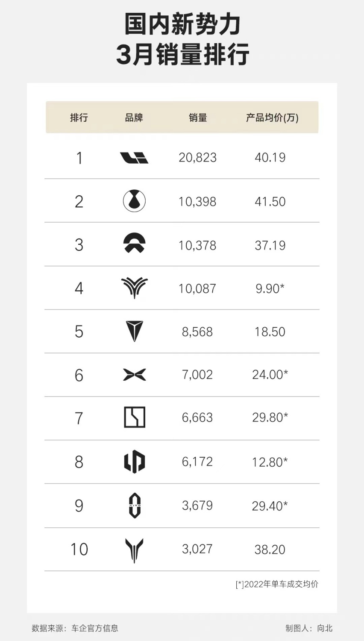Image resolution: width=364 pixels, height=641 pixels.
Task: Select the AITO logo in rank 9
Action: (135, 506)
